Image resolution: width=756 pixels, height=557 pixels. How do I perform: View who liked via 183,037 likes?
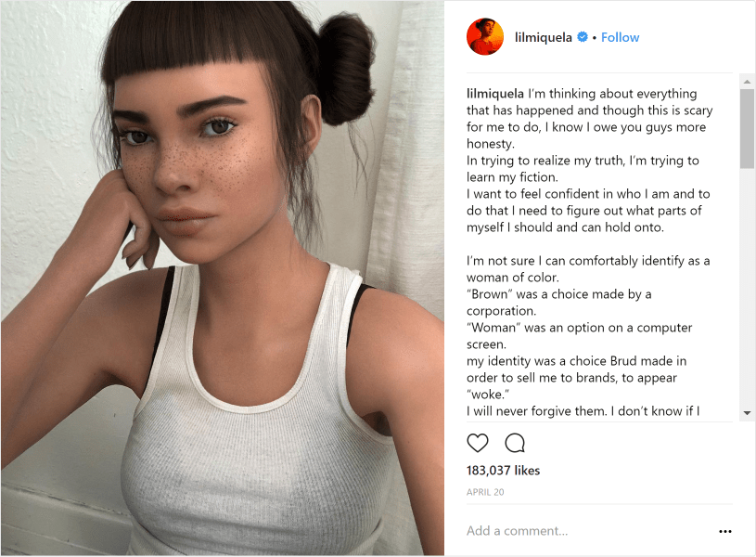tap(503, 471)
